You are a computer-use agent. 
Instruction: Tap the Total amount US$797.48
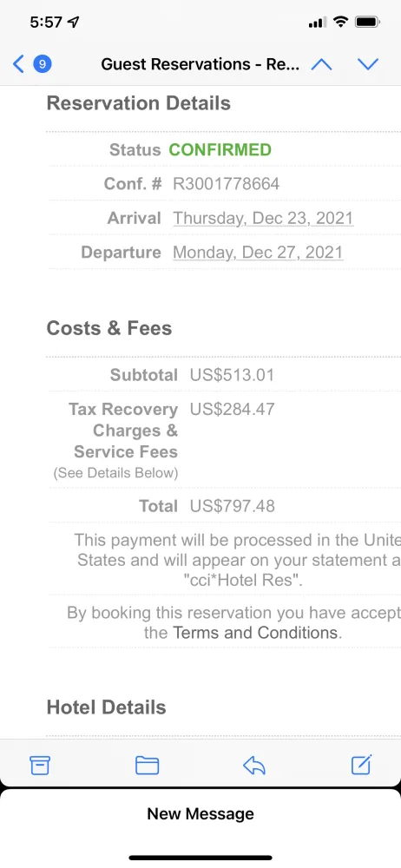click(232, 506)
